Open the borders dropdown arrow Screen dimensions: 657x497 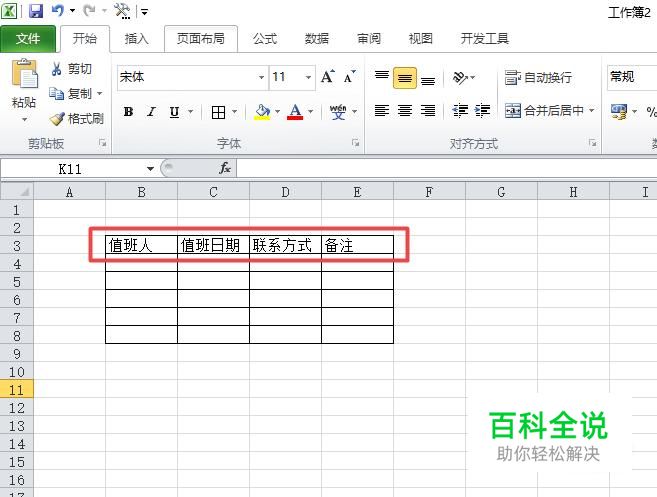pyautogui.click(x=235, y=112)
